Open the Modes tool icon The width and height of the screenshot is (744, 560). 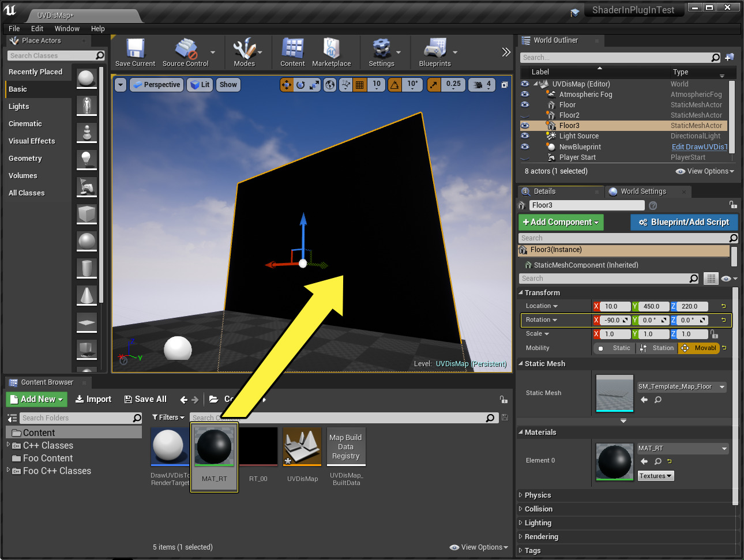click(x=244, y=50)
